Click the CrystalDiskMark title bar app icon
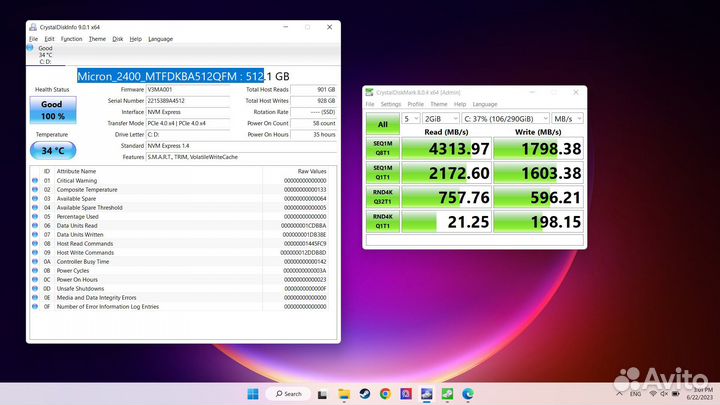Screen dimensions: 720x405 point(369,92)
